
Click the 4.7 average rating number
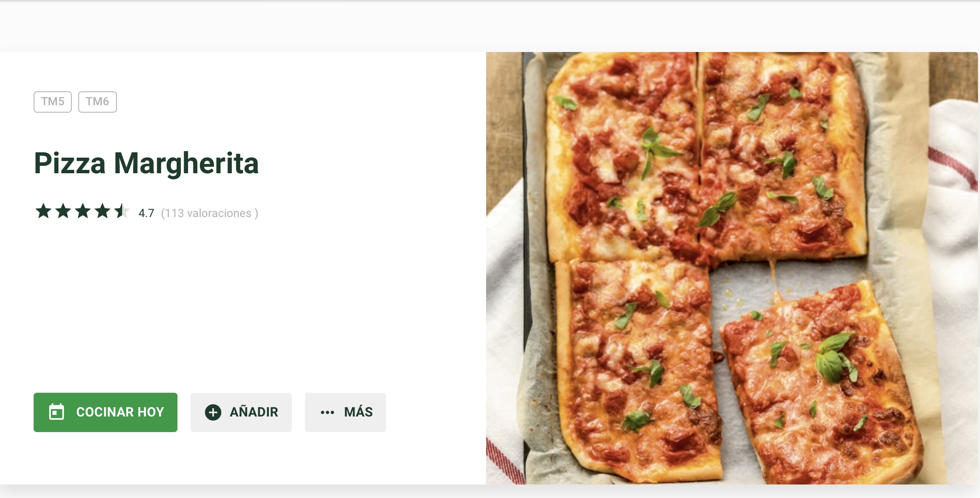pos(146,213)
